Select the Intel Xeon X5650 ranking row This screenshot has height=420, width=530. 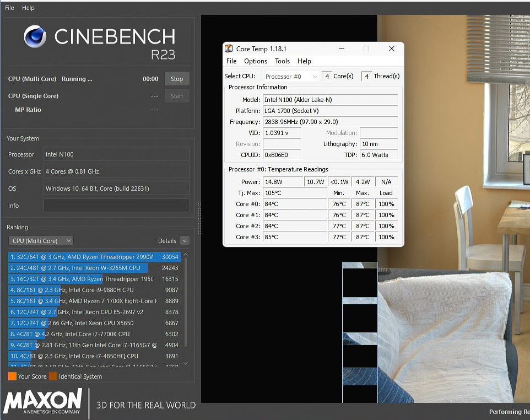point(95,323)
